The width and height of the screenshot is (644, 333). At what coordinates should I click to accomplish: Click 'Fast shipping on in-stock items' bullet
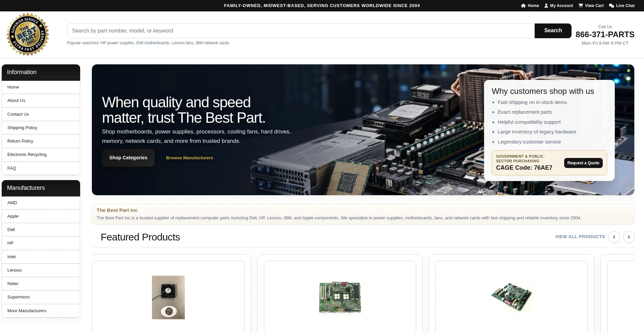click(x=532, y=102)
